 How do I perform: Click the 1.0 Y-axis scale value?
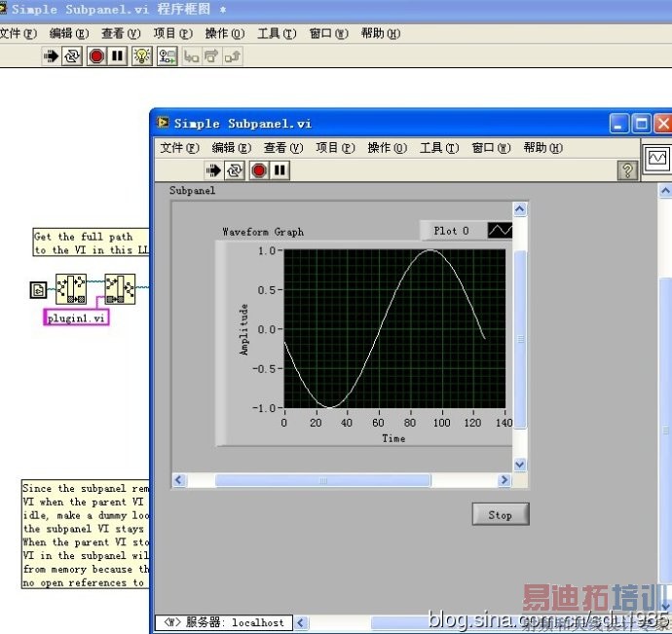coord(266,250)
